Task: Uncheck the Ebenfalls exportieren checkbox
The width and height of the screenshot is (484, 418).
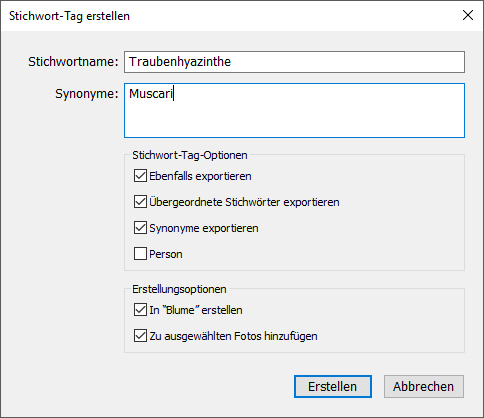Action: pos(140,176)
